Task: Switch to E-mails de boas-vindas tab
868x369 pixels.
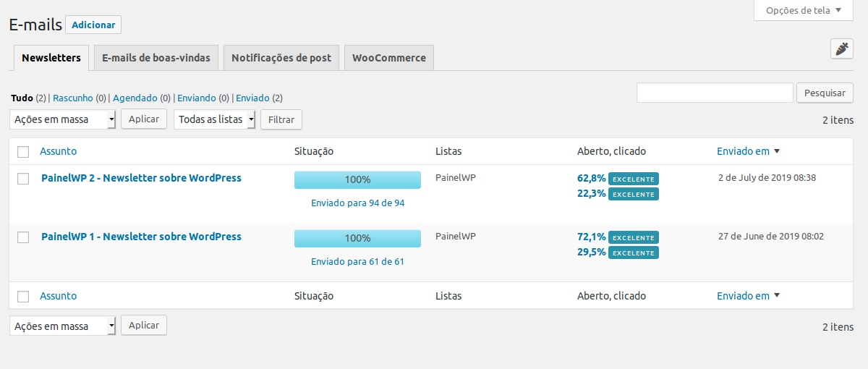Action: click(x=156, y=58)
